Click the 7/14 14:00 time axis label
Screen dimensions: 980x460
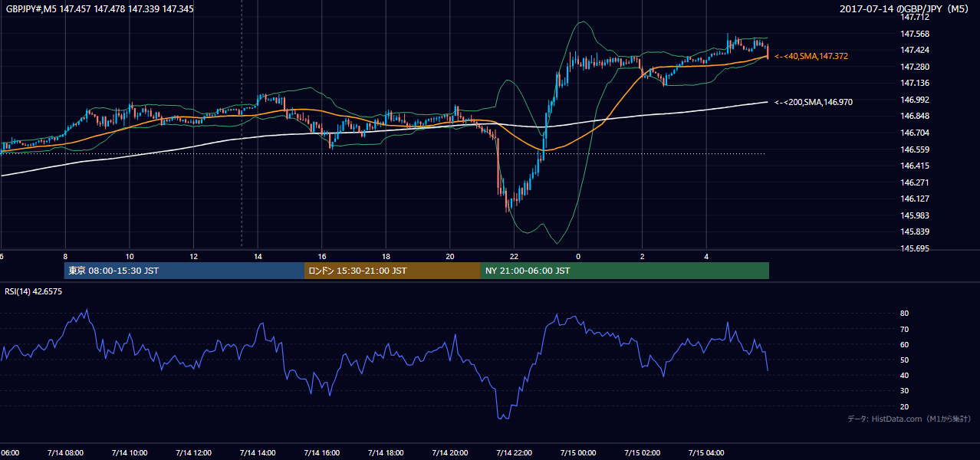click(x=258, y=452)
